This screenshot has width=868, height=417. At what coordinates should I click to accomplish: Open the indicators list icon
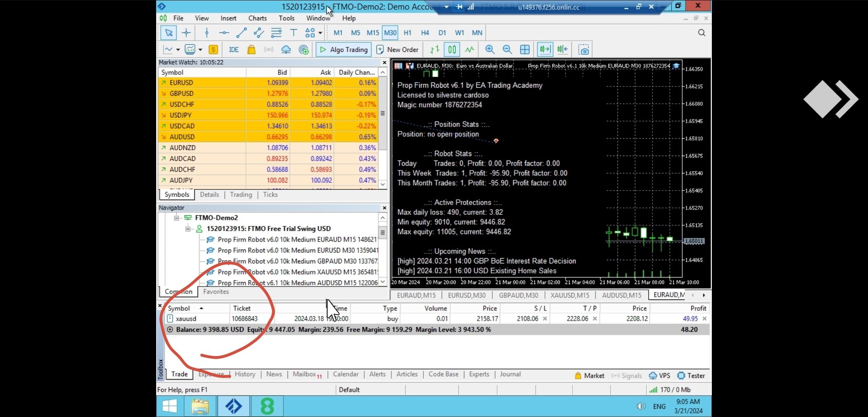(x=190, y=50)
